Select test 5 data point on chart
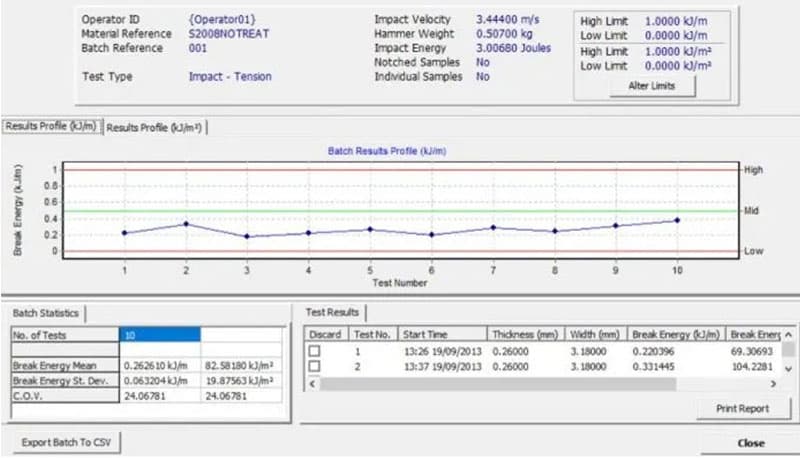 [370, 230]
